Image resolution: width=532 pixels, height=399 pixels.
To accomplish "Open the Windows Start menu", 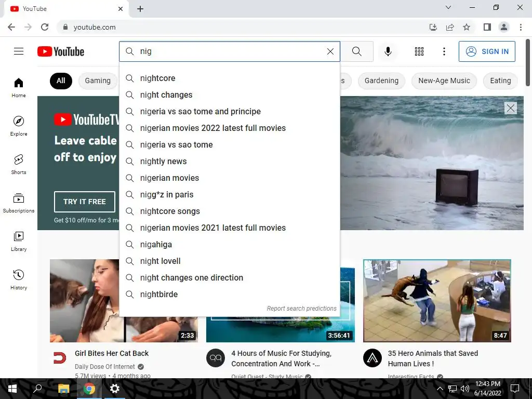I will (12, 389).
